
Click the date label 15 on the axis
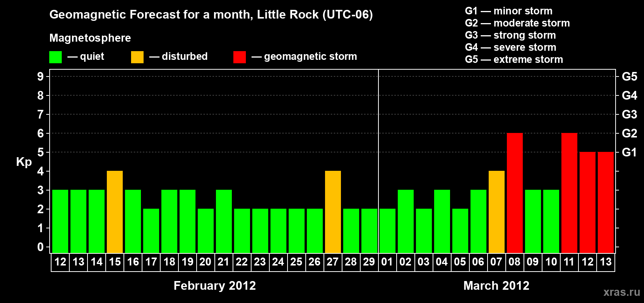click(x=115, y=262)
